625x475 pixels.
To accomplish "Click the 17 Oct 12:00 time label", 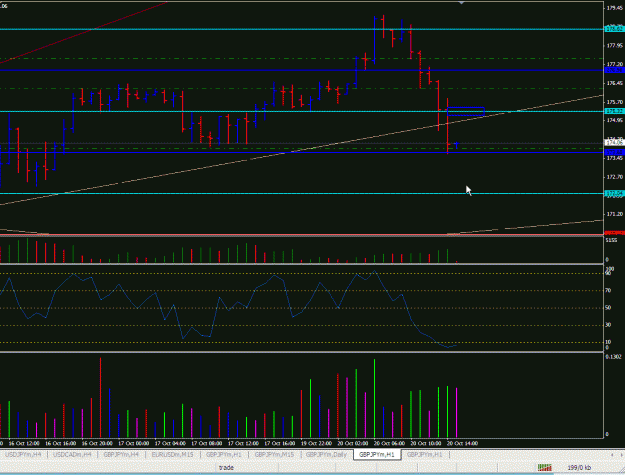I will click(243, 443).
